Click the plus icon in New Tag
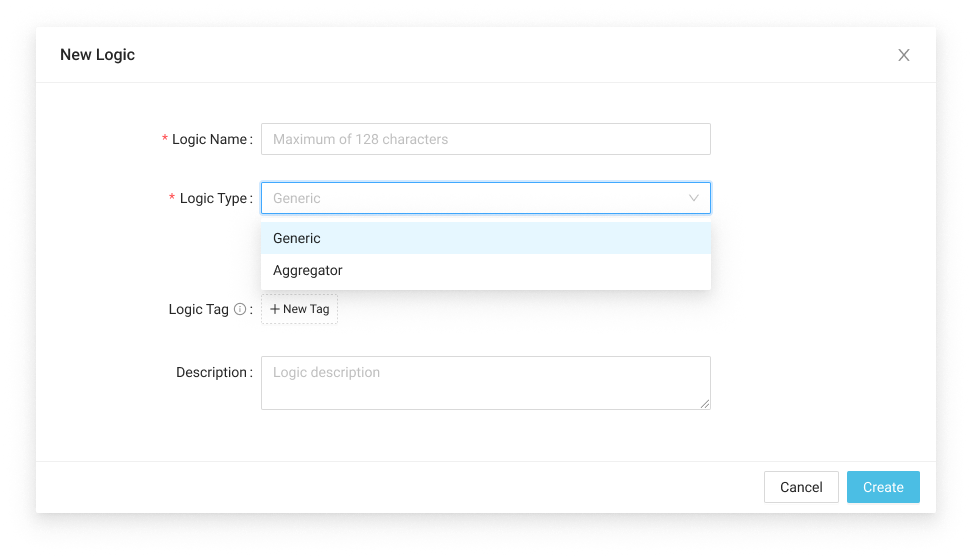 [275, 310]
